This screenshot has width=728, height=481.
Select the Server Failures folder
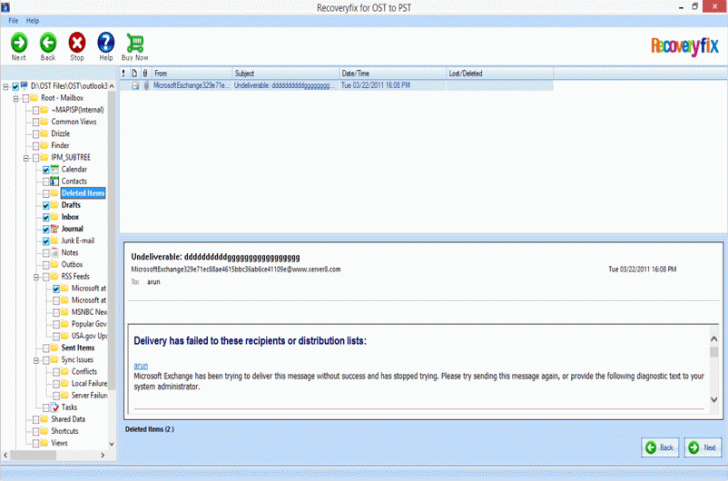[x=89, y=395]
